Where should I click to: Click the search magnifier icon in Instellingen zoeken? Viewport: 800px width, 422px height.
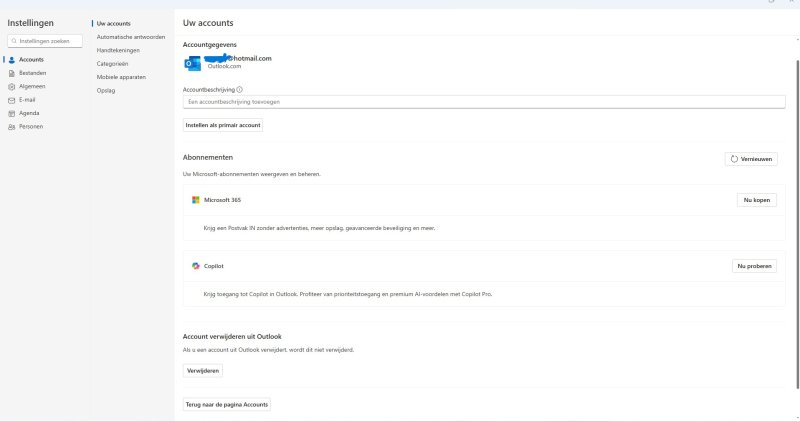14,41
